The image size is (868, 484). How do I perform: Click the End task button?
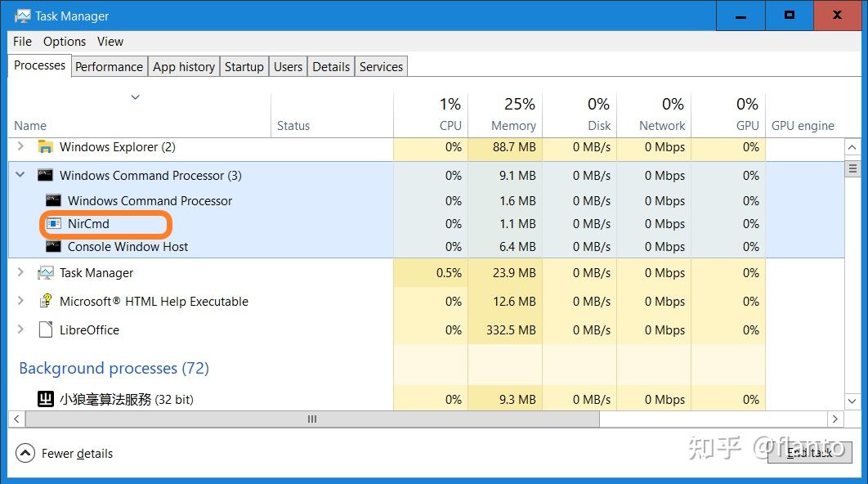pos(809,453)
